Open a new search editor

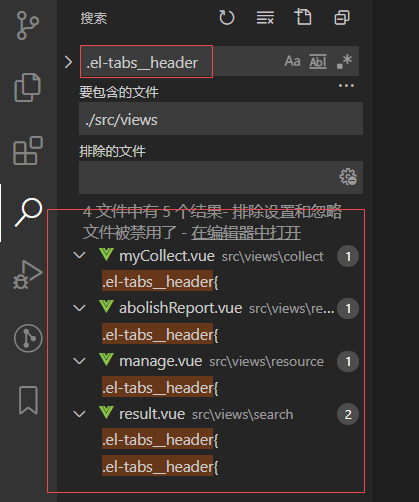(303, 17)
